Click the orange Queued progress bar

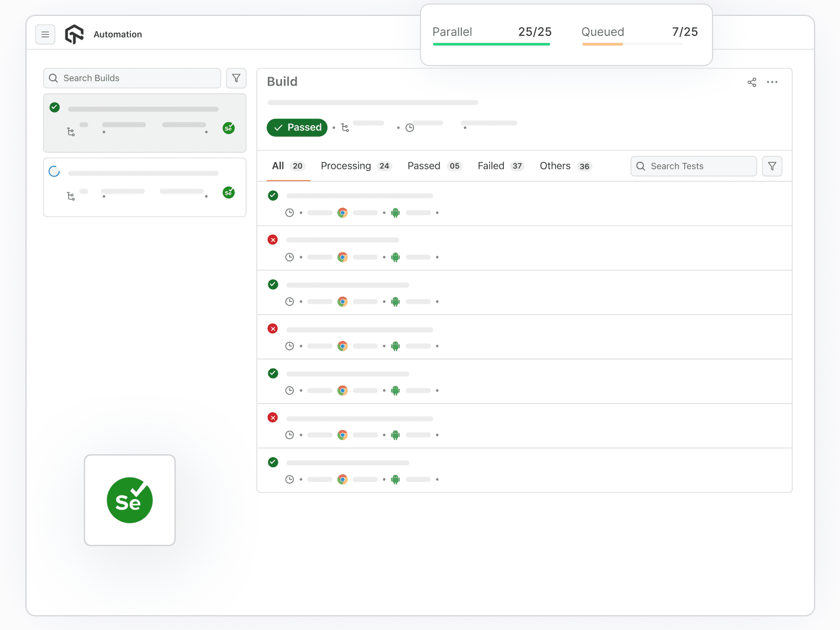(602, 44)
